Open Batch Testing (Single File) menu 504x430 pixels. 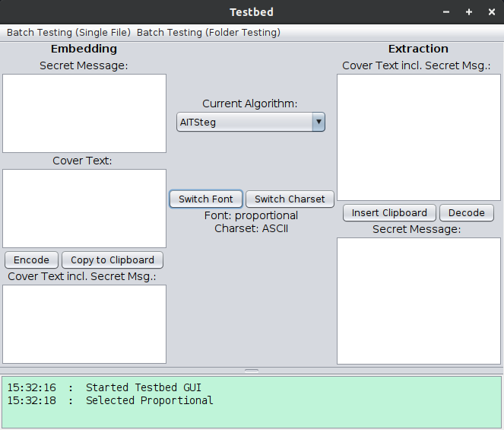[x=68, y=33]
